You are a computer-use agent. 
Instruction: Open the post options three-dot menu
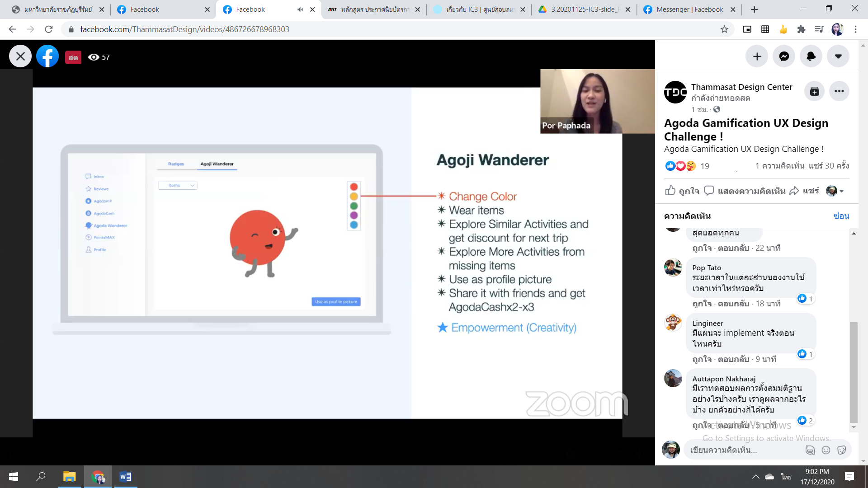coord(840,91)
